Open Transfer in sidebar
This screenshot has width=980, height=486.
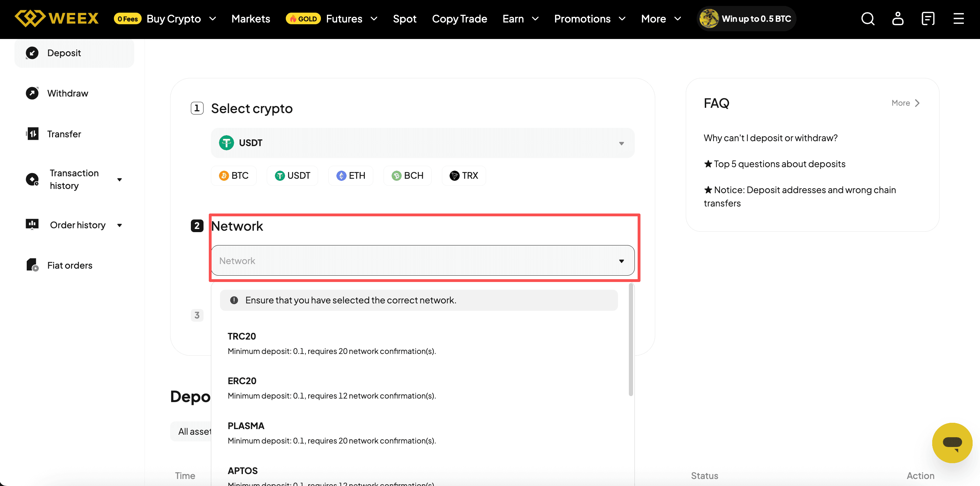click(x=74, y=134)
